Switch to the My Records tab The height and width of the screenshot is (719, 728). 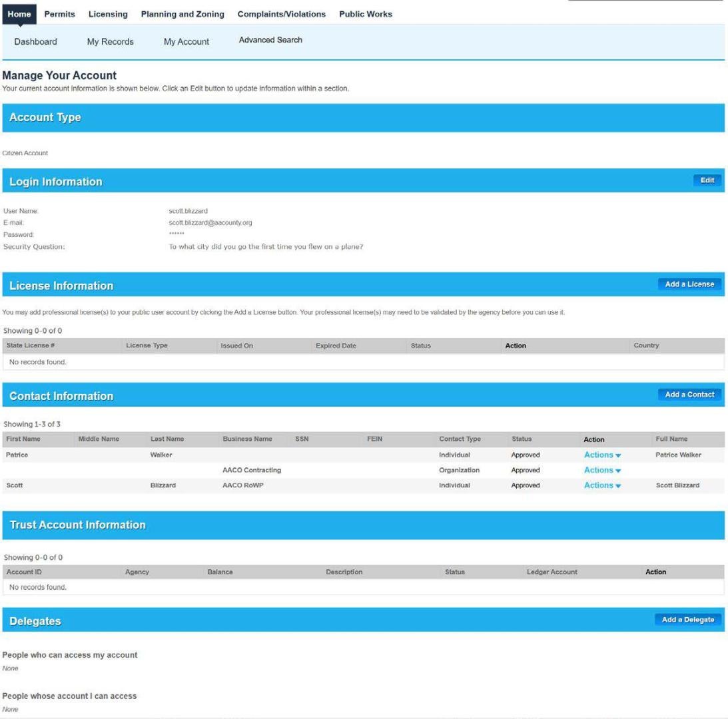coord(110,41)
